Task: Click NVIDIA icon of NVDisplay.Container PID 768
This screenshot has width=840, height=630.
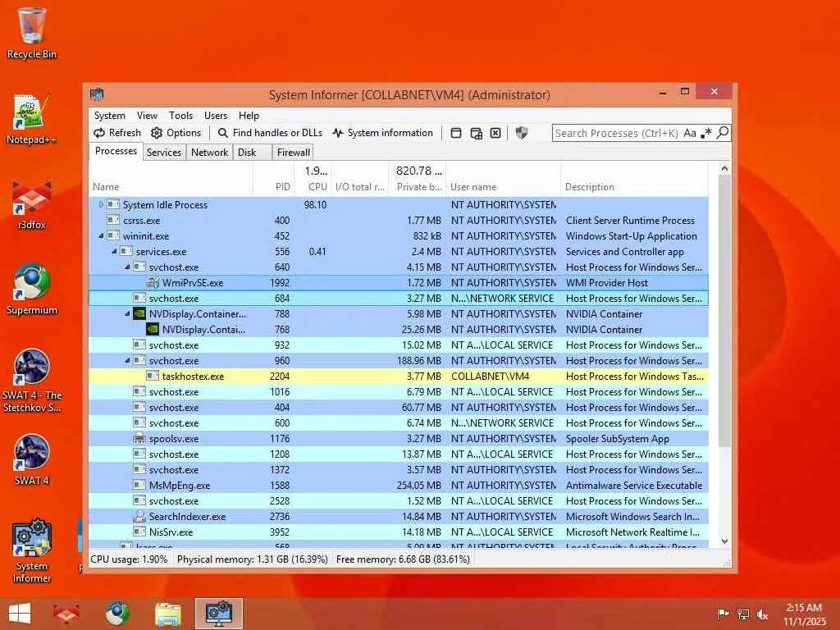Action: (x=153, y=330)
